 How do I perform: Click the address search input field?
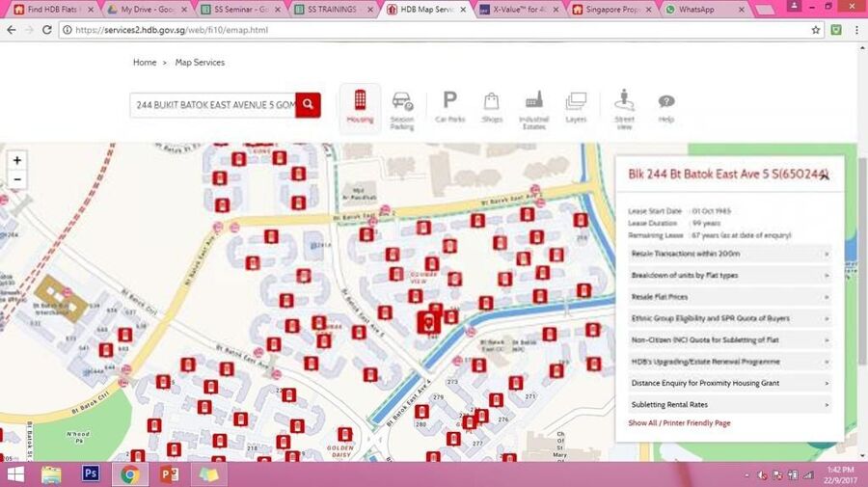click(212, 104)
